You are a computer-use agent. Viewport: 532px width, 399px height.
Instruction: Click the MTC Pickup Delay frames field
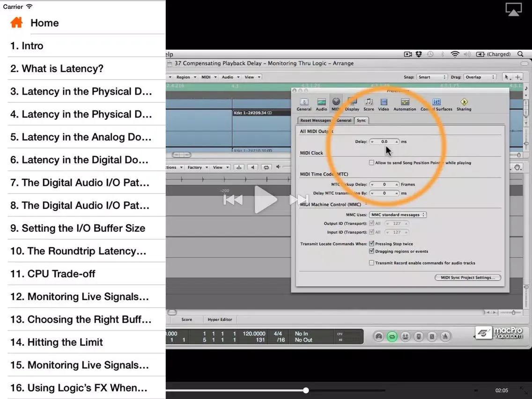coord(384,184)
